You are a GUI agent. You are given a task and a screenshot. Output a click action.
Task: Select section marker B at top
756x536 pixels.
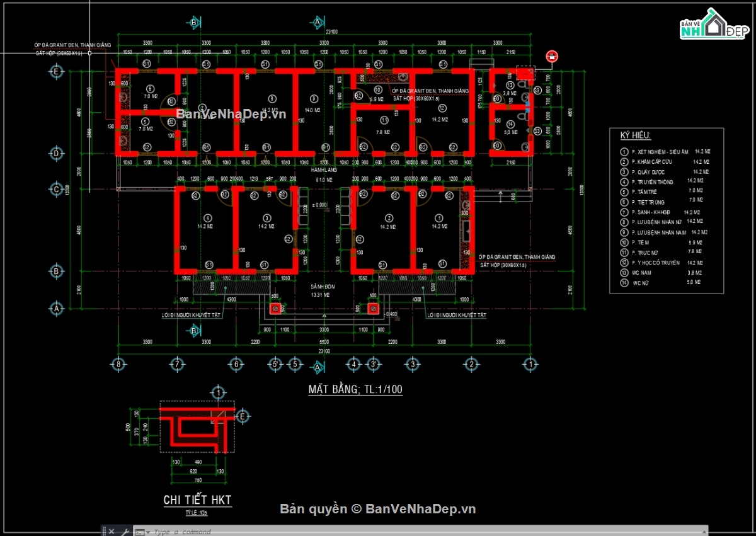pos(194,23)
